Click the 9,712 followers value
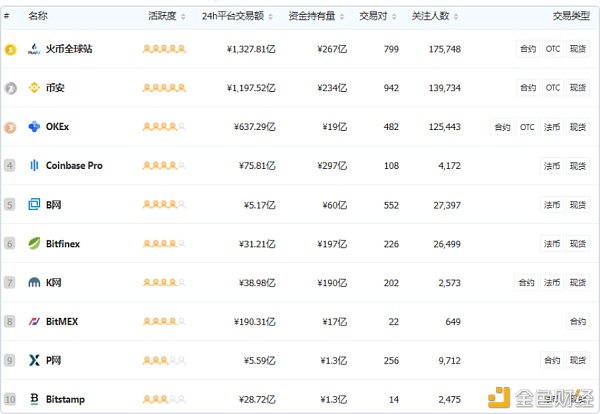600x414 pixels. 449,360
